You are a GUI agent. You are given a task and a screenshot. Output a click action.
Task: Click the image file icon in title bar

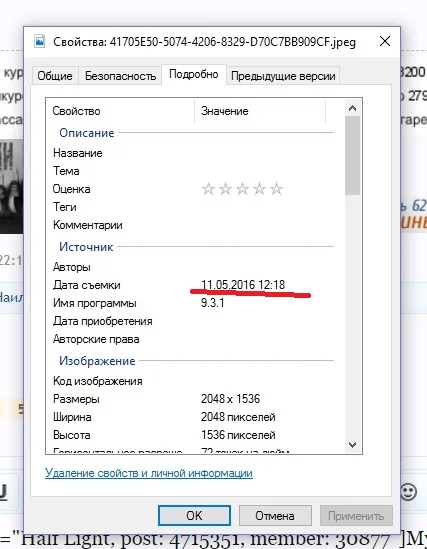click(40, 41)
